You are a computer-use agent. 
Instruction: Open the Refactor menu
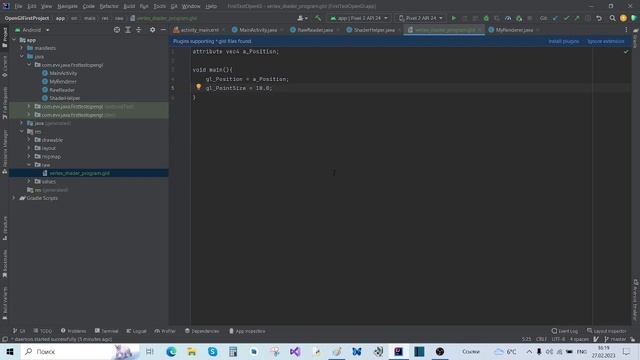[109, 6]
